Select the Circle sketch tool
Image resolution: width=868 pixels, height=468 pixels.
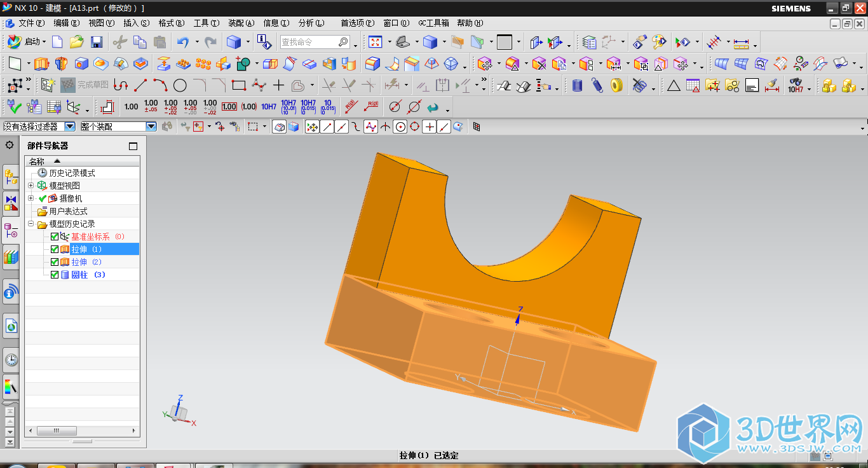click(x=180, y=85)
